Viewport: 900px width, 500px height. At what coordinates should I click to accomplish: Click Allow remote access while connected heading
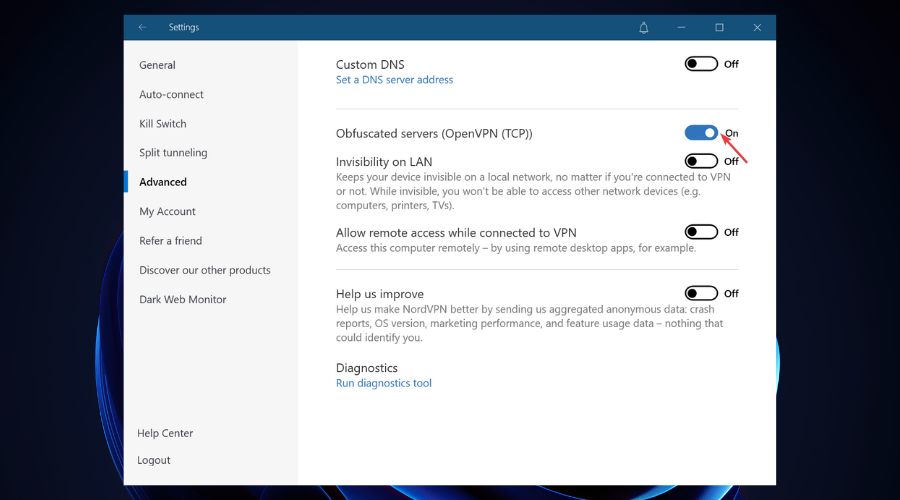[456, 232]
